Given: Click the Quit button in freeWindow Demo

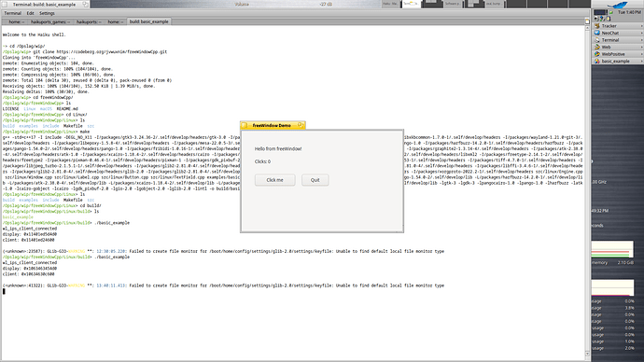Looking at the screenshot, I should click(x=315, y=180).
